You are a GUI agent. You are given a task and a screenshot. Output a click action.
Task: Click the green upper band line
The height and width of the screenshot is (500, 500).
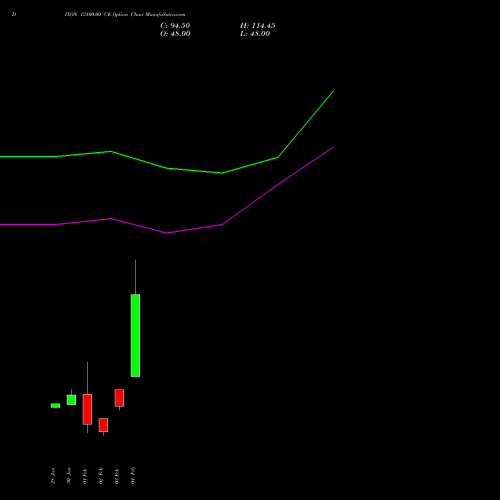167,168
